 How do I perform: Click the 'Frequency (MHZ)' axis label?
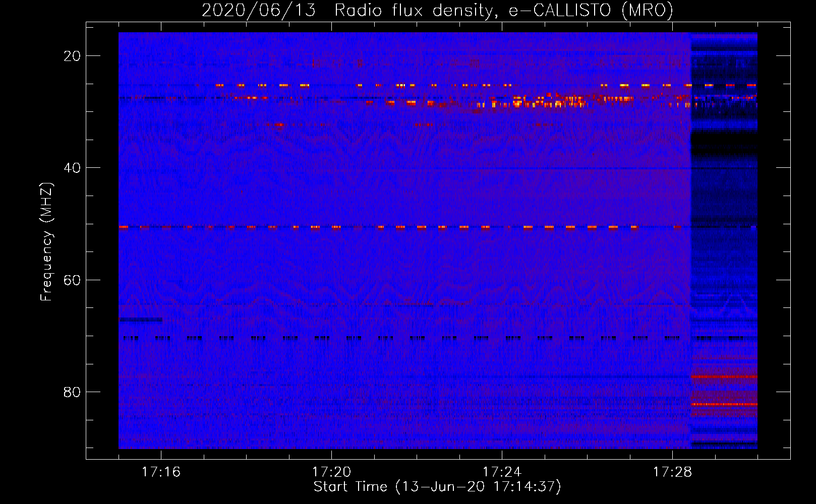pyautogui.click(x=46, y=242)
